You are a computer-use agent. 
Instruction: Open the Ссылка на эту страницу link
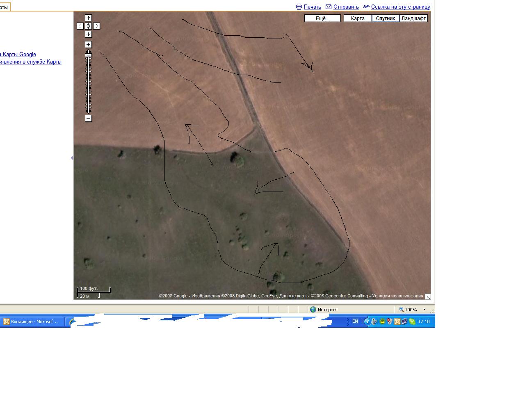[401, 7]
